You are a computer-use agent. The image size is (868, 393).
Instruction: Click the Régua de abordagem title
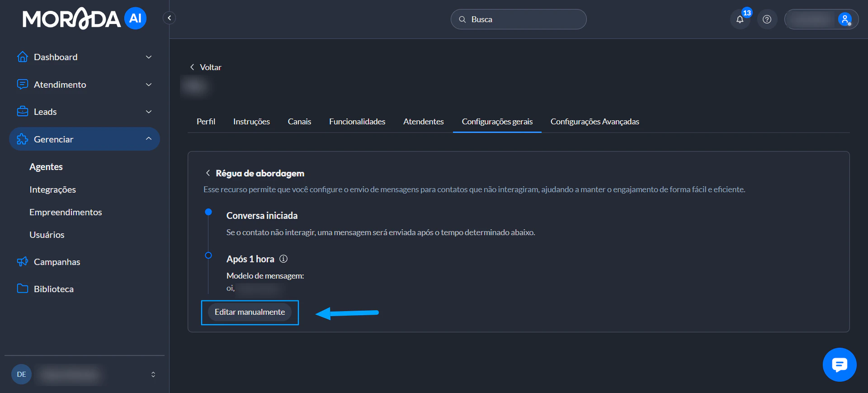pyautogui.click(x=260, y=173)
